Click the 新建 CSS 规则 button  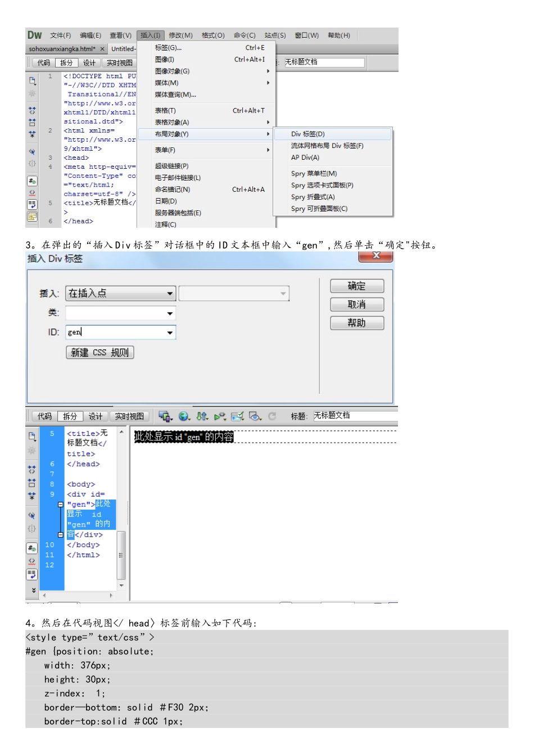click(x=100, y=352)
